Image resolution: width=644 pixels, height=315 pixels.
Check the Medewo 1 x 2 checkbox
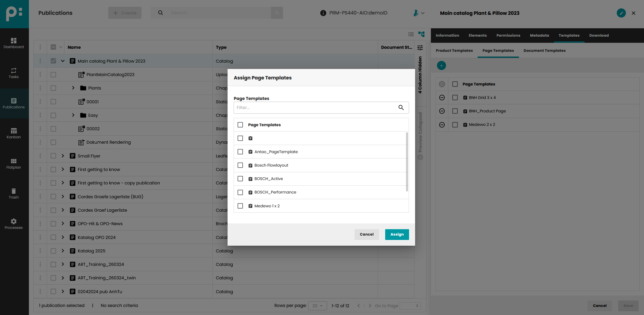tap(240, 206)
